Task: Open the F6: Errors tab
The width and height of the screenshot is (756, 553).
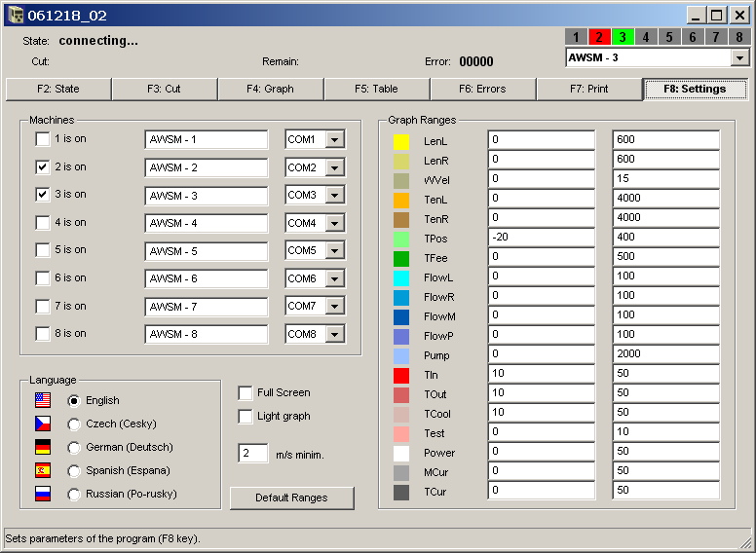Action: [x=482, y=90]
